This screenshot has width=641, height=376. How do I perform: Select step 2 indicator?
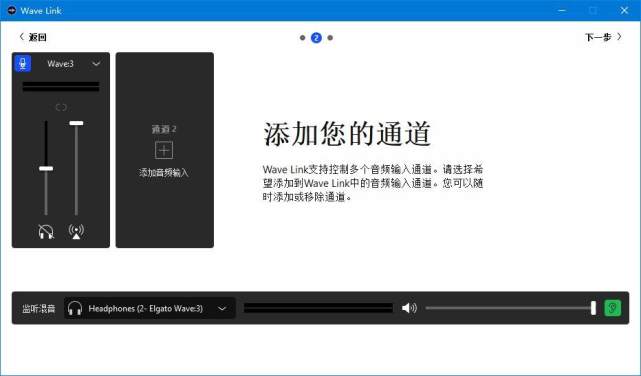[x=316, y=38]
